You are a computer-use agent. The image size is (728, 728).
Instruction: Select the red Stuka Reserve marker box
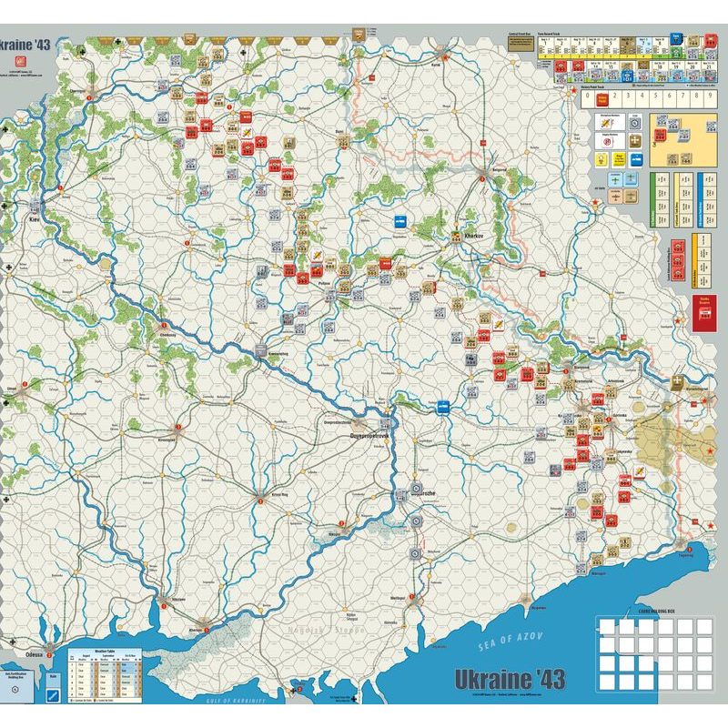(703, 313)
